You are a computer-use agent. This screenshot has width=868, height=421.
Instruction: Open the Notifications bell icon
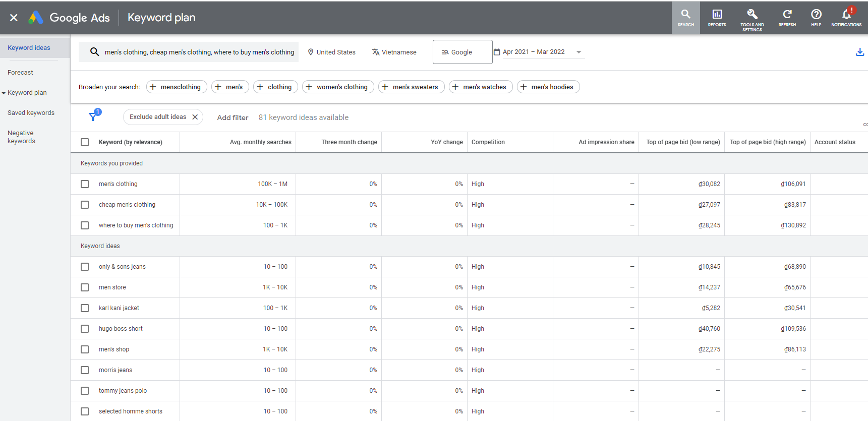pyautogui.click(x=846, y=18)
